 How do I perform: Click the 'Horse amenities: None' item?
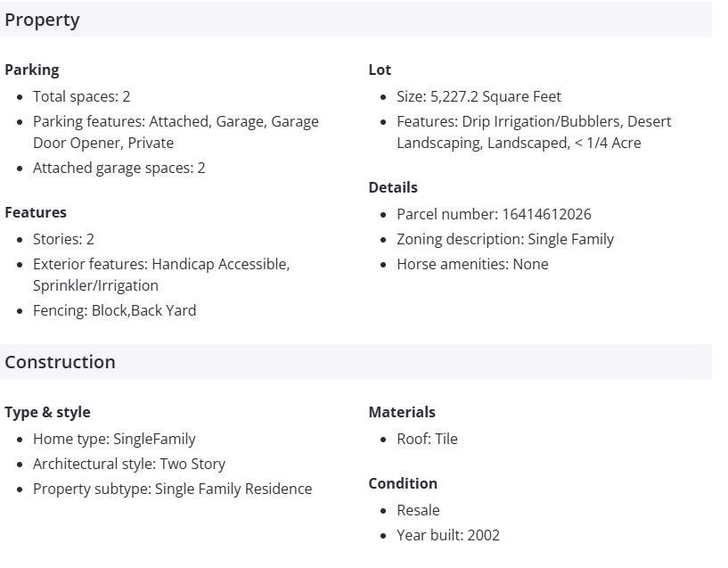tap(472, 264)
